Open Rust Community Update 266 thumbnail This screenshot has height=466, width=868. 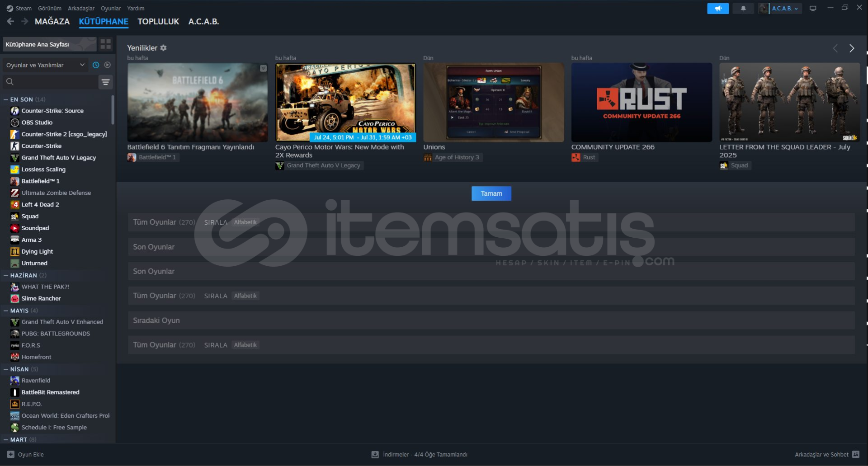pos(642,102)
